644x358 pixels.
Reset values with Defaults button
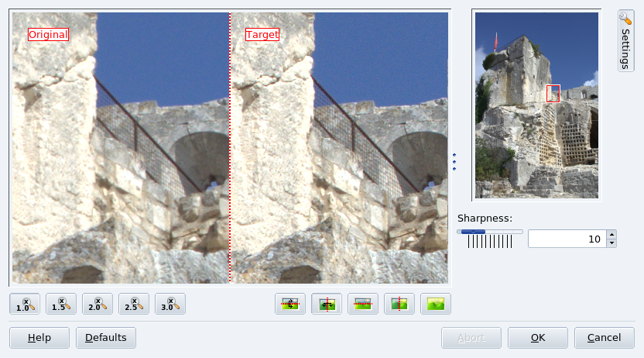point(106,338)
